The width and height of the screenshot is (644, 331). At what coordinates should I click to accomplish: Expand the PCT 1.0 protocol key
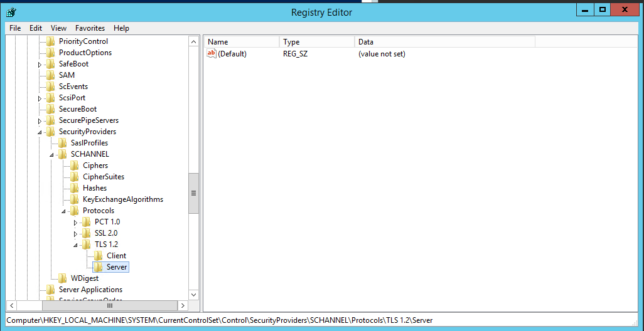(76, 223)
